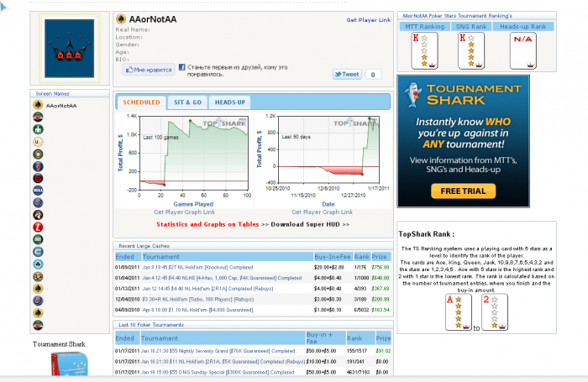The image size is (588, 382).
Task: Click the Tournament Shark software box image
Action: tap(70, 364)
